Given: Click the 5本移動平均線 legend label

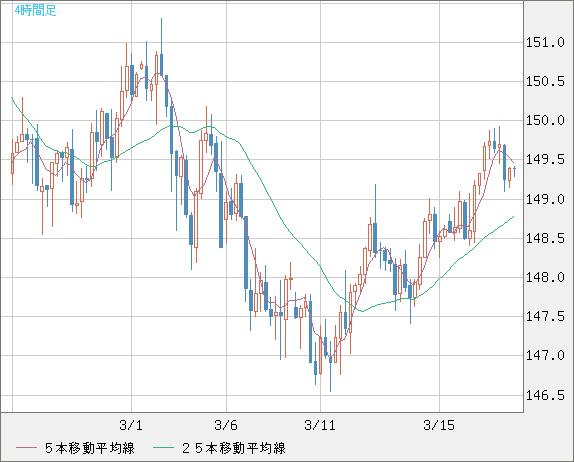Looking at the screenshot, I should tap(90, 448).
